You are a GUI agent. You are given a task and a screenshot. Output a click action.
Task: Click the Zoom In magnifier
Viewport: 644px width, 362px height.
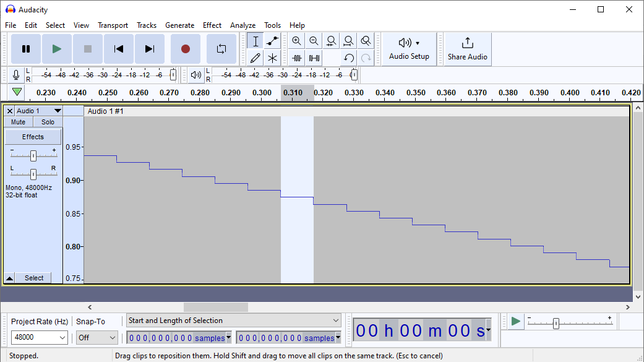click(x=296, y=41)
